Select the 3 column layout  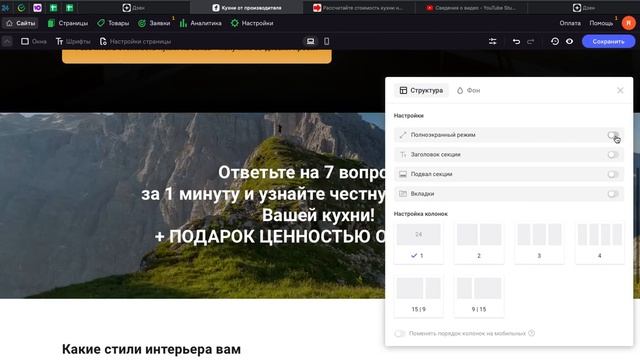click(539, 242)
